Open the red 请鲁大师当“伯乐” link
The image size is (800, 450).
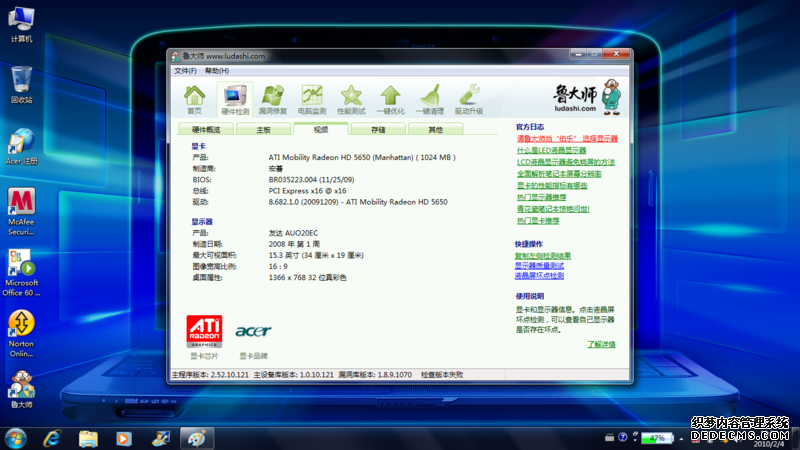tap(567, 139)
